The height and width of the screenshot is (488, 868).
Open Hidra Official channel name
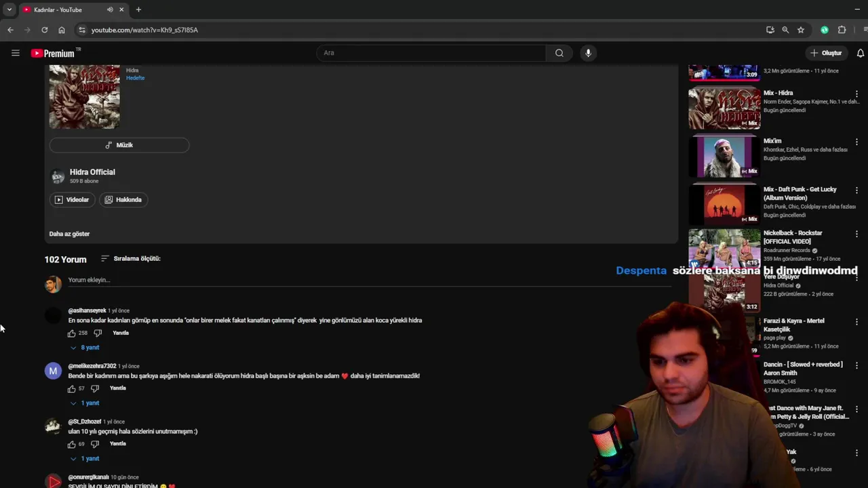click(x=92, y=172)
